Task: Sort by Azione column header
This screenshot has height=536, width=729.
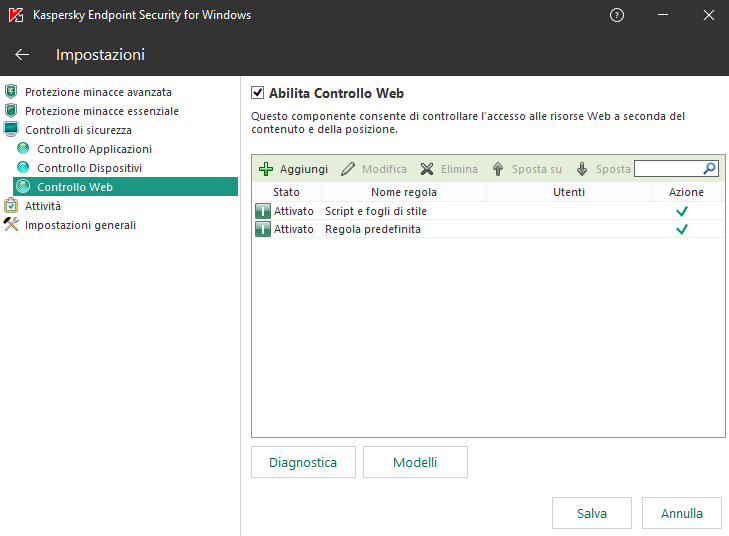Action: pos(686,192)
